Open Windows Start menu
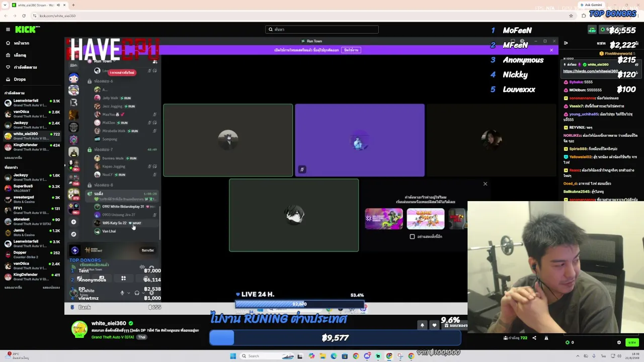644x362 pixels. 233,356
